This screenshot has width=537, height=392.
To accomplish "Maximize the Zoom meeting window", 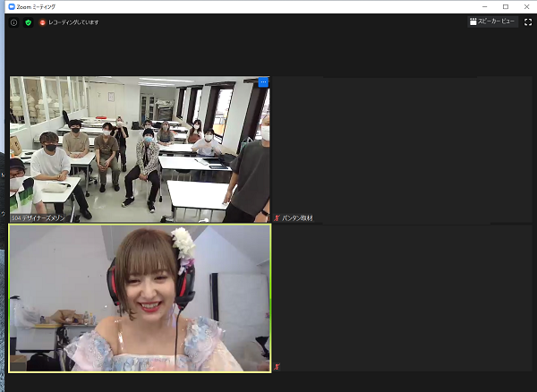I will pyautogui.click(x=505, y=6).
